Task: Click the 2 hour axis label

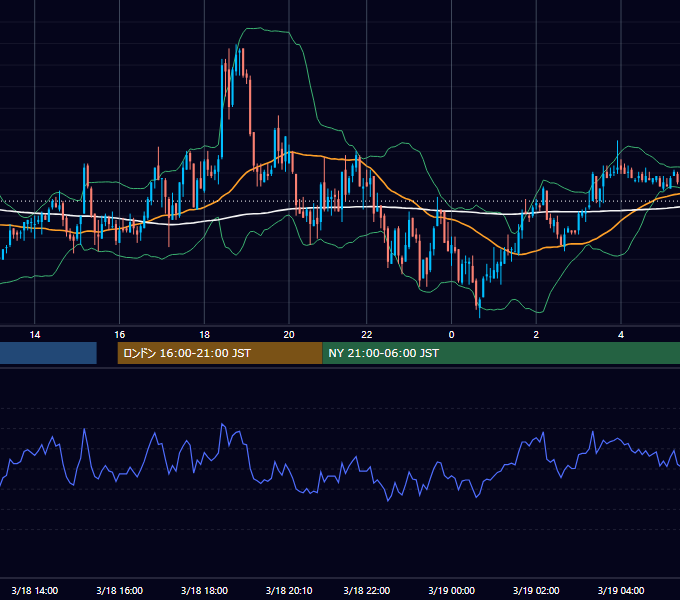Action: 536,335
